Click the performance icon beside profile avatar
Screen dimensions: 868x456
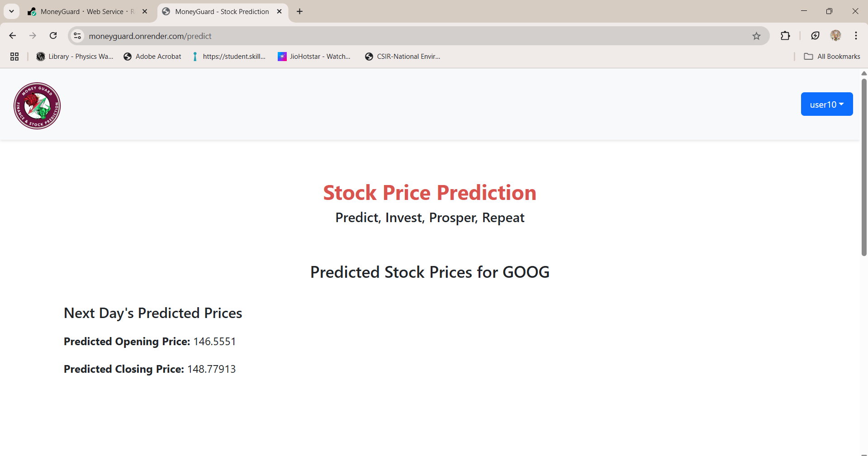coord(815,36)
